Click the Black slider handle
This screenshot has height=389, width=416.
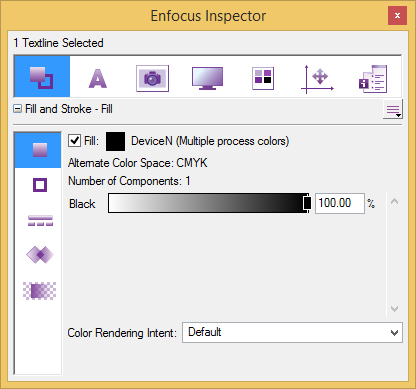(307, 203)
